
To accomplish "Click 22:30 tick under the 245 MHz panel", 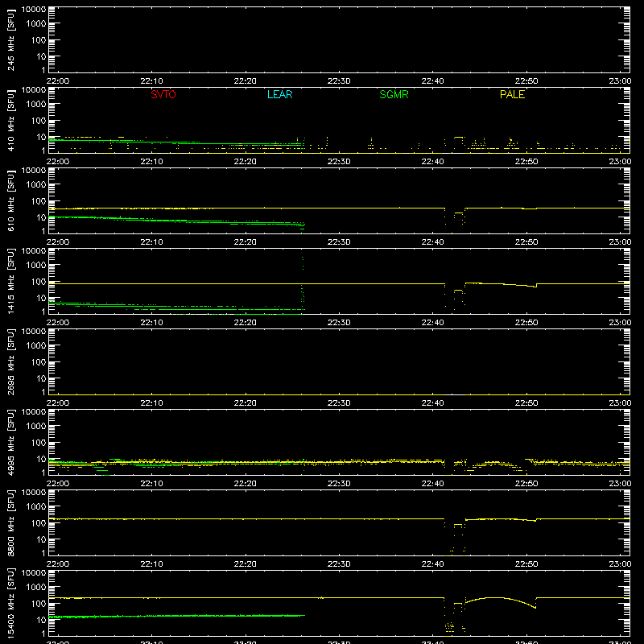I will pyautogui.click(x=339, y=81).
